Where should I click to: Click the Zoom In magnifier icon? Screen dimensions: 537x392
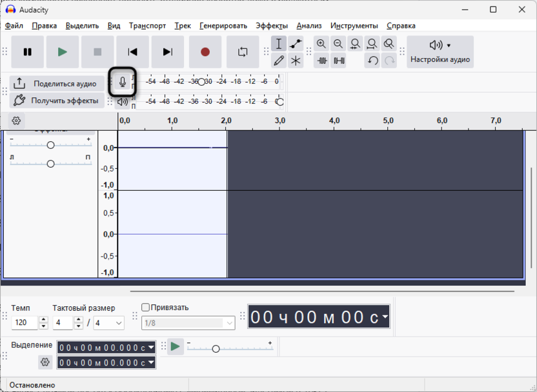pyautogui.click(x=321, y=44)
